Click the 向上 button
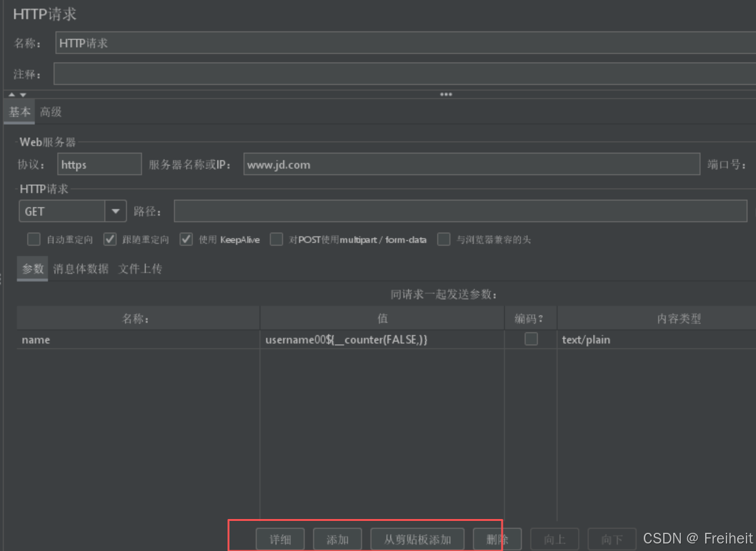This screenshot has width=756, height=551. pyautogui.click(x=555, y=539)
